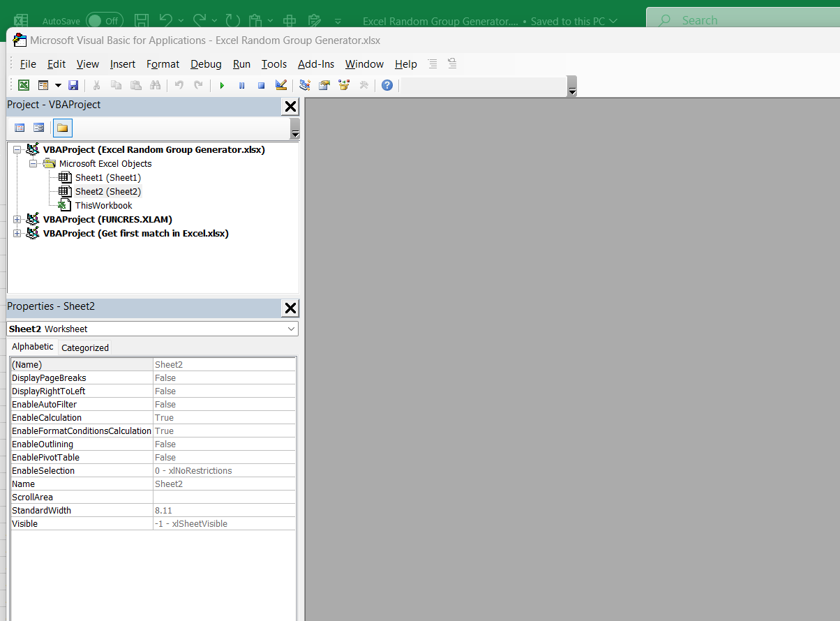Screen dimensions: 840x621
Task: Collapse VBAProject (Excel Random Group Generator.xlsx) node
Action: click(17, 149)
